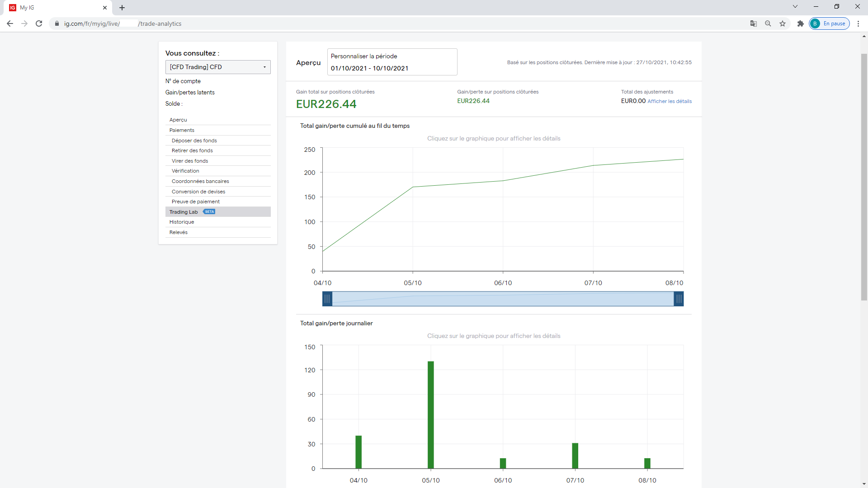Click Afficher les détails link
This screenshot has width=868, height=488.
[x=670, y=101]
